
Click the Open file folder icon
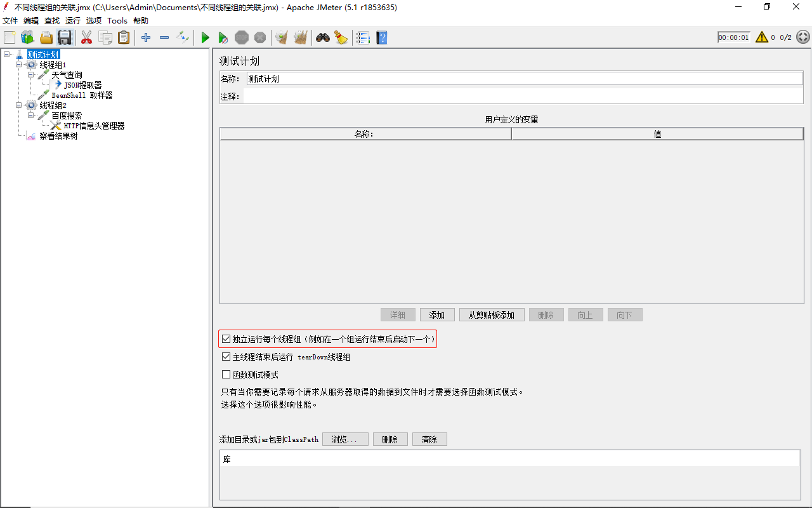pos(46,37)
